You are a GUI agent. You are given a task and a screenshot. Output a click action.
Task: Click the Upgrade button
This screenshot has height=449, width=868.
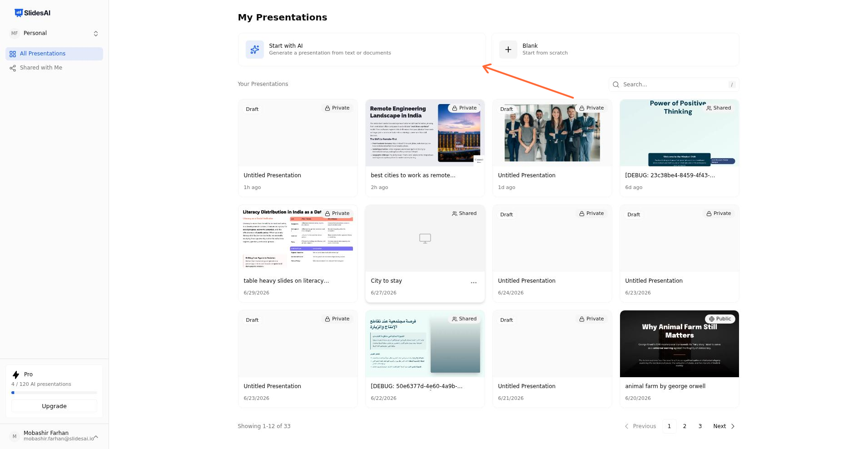(55, 406)
